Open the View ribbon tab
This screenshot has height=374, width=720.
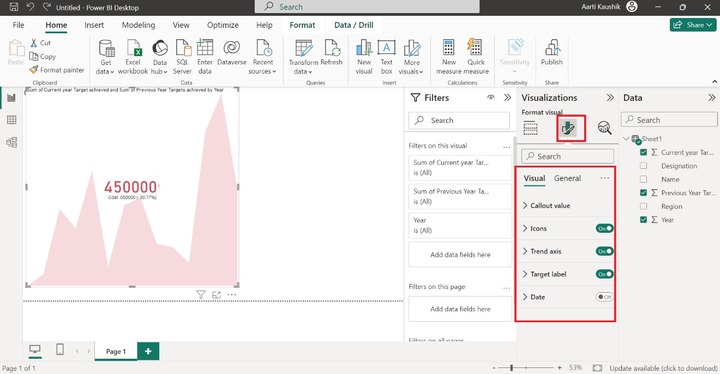(181, 25)
